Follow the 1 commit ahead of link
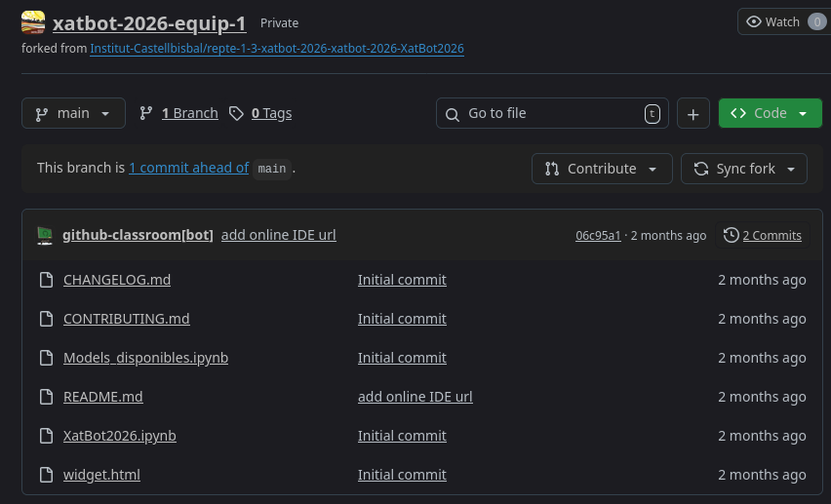 pyautogui.click(x=188, y=168)
